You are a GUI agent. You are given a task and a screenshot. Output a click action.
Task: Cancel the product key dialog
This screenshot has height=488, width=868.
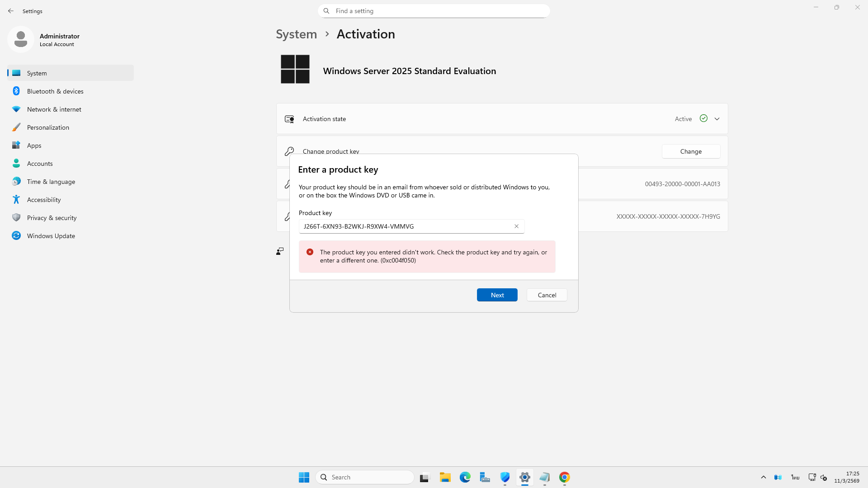tap(547, 295)
